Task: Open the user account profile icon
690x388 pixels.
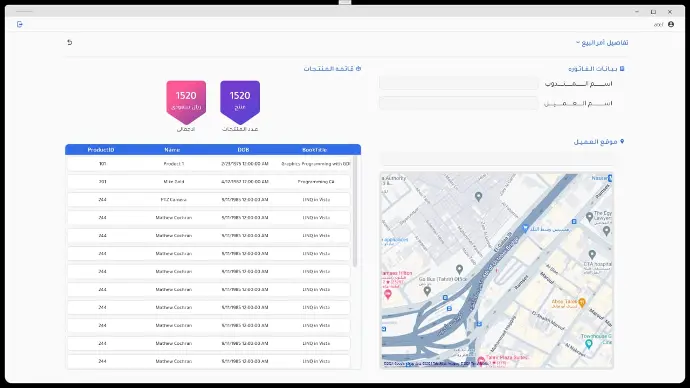Action: click(x=671, y=24)
